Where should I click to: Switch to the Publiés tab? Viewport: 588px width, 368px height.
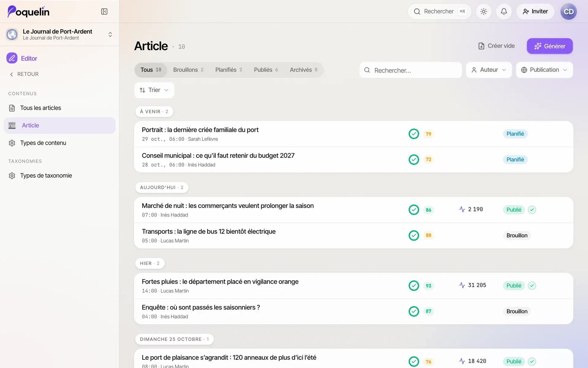coord(266,70)
